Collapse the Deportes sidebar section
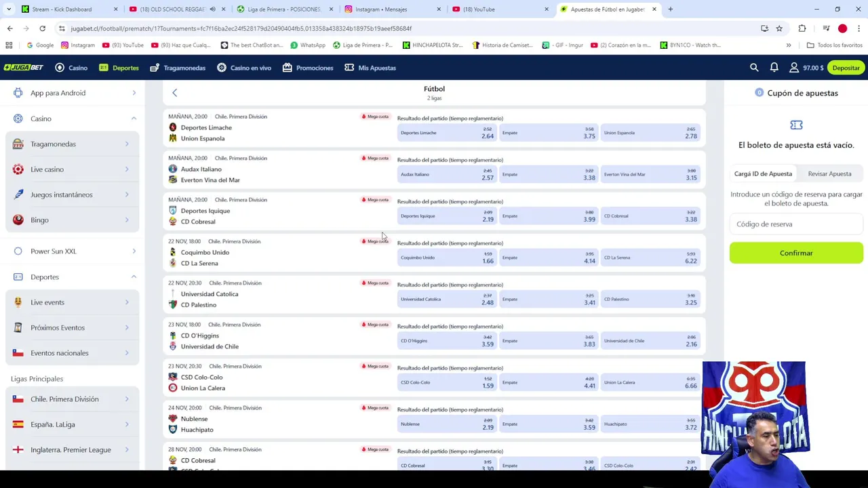The height and width of the screenshot is (488, 868). click(x=73, y=277)
